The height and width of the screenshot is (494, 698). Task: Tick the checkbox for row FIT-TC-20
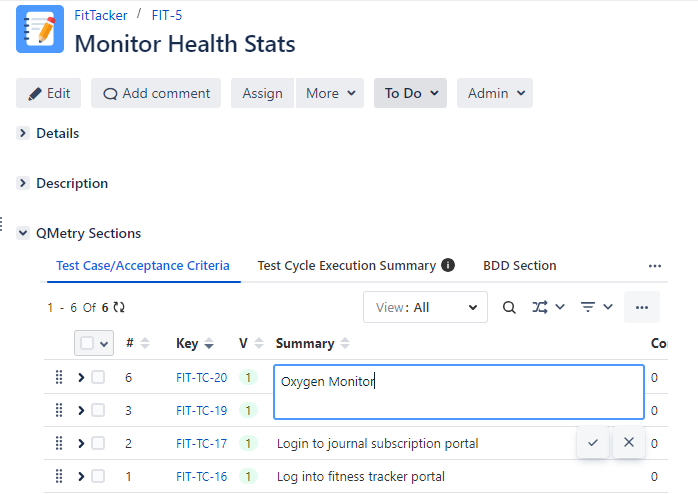98,377
